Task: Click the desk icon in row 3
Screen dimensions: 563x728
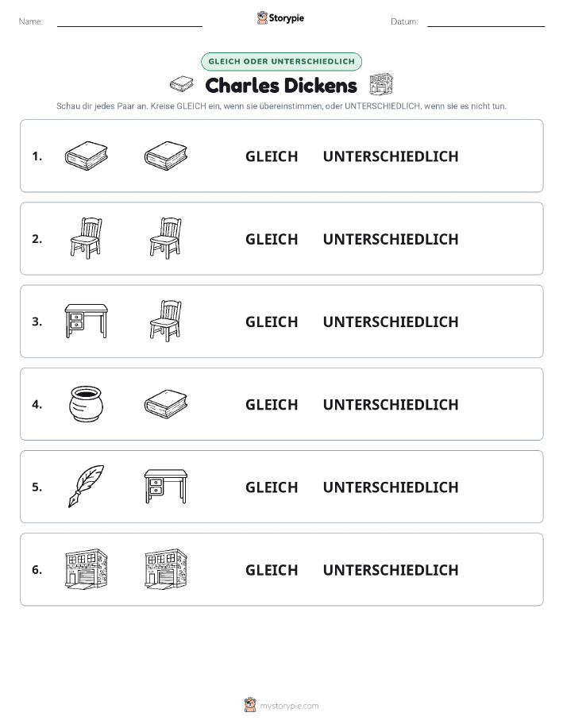Action: tap(87, 321)
